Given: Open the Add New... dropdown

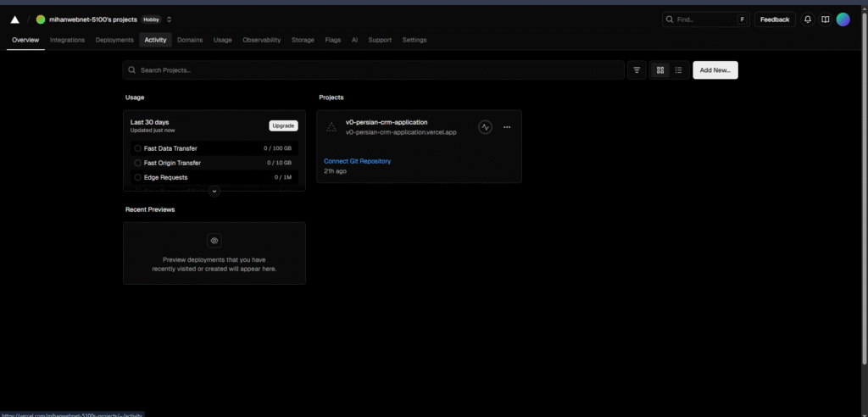Looking at the screenshot, I should 715,70.
